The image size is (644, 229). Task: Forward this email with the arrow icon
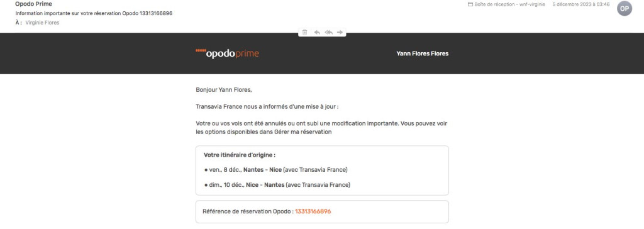(340, 33)
